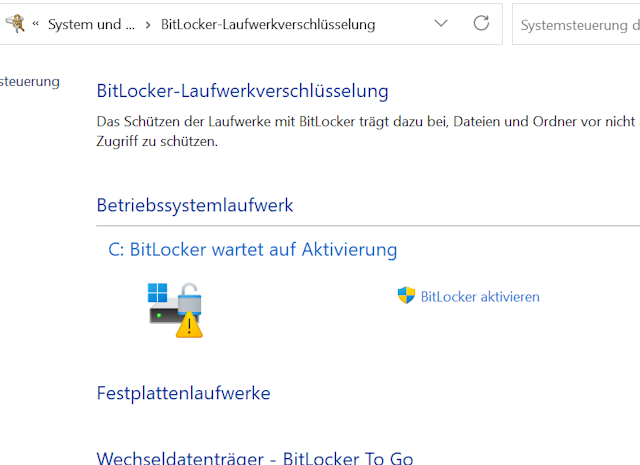
Task: Click the Windows logo on the drive icon
Action: [159, 293]
